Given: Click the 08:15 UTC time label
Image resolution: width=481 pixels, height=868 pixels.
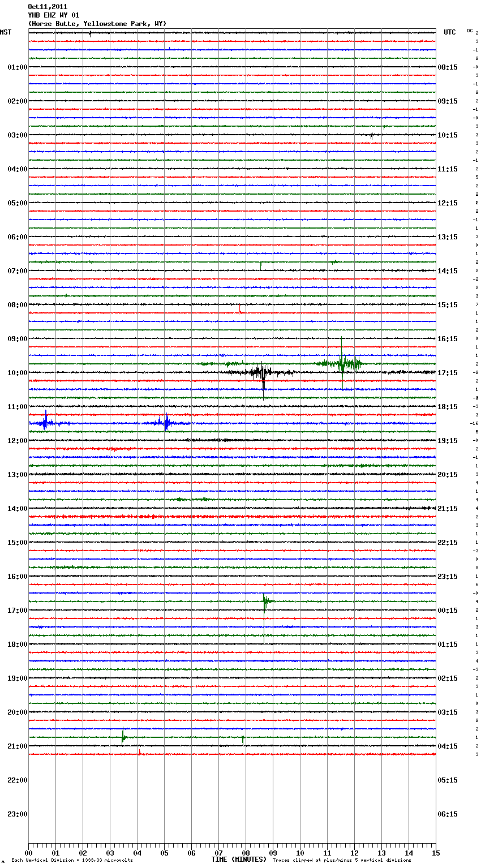Looking at the screenshot, I should [x=448, y=67].
